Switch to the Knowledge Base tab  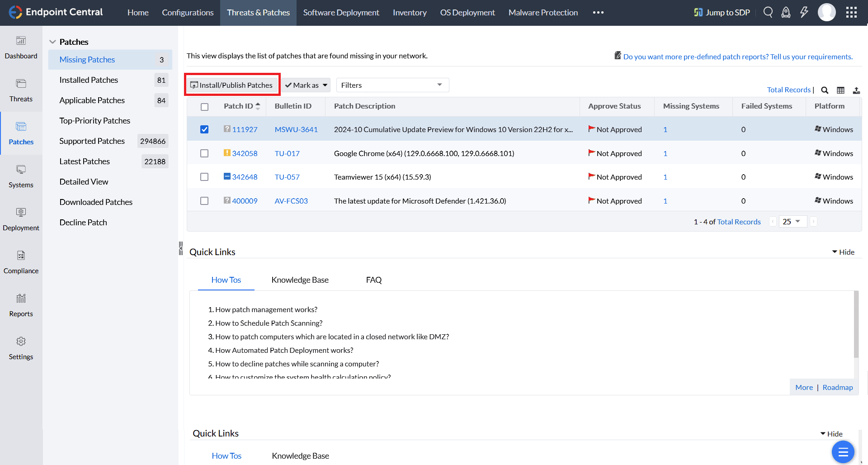[300, 280]
